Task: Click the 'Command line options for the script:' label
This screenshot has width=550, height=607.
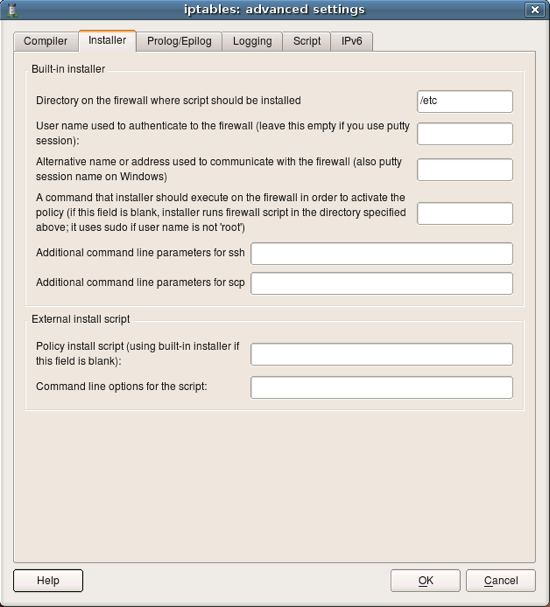Action: (x=122, y=386)
